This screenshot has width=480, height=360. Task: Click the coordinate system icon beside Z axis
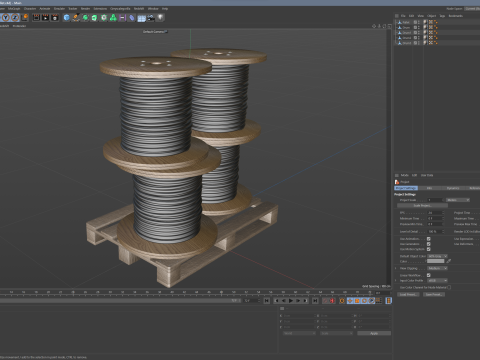[x=25, y=17]
